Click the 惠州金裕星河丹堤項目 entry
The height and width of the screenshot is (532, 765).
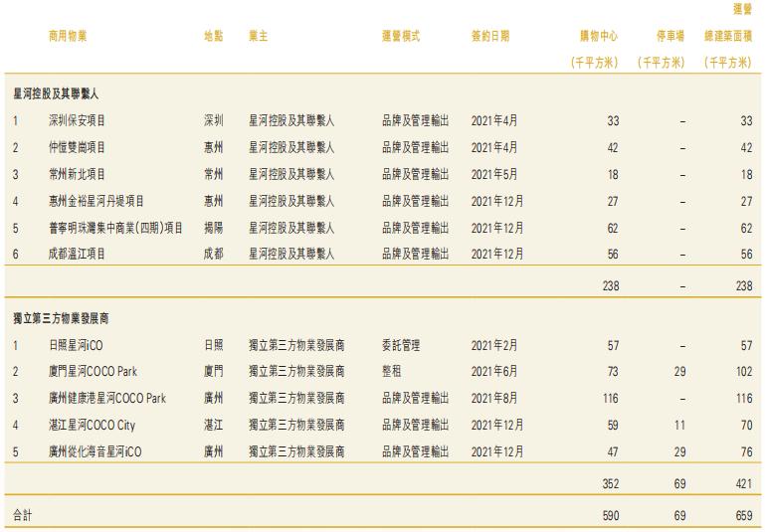(x=96, y=201)
